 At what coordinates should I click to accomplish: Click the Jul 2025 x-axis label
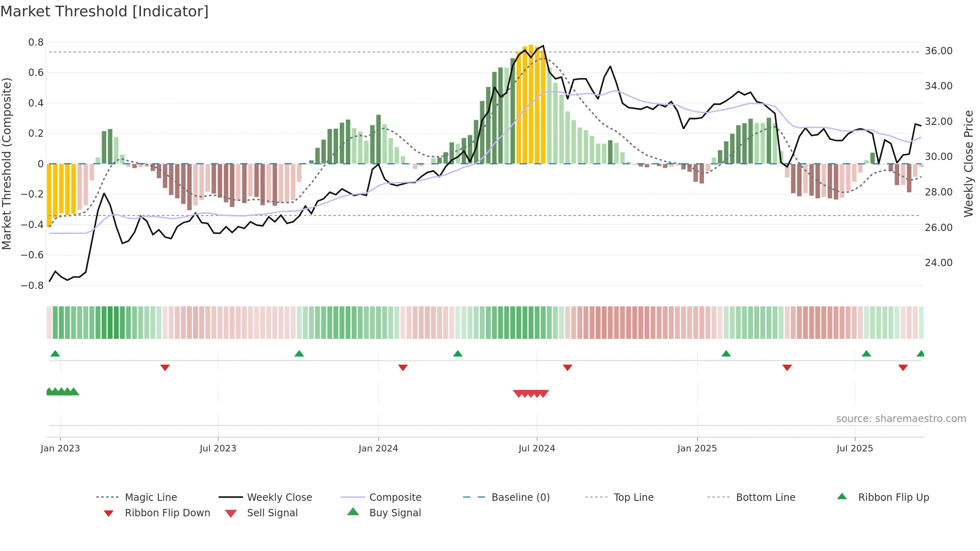pos(855,448)
